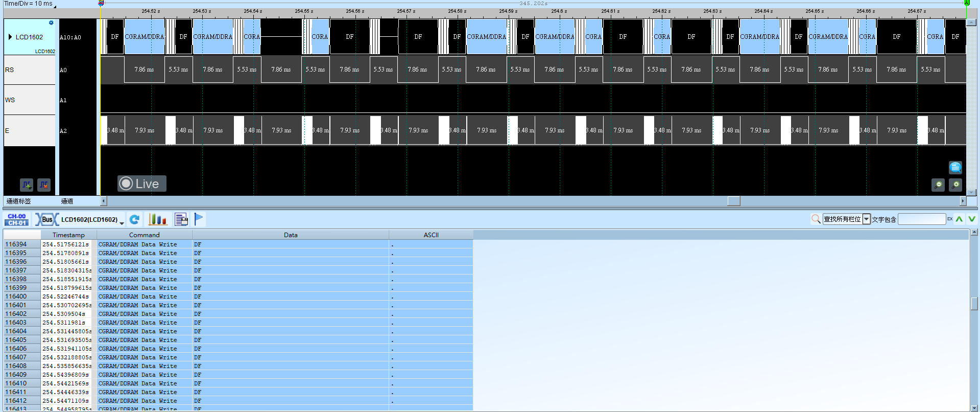Export packet list to file
Image resolution: width=980 pixels, height=412 pixels.
tap(181, 219)
